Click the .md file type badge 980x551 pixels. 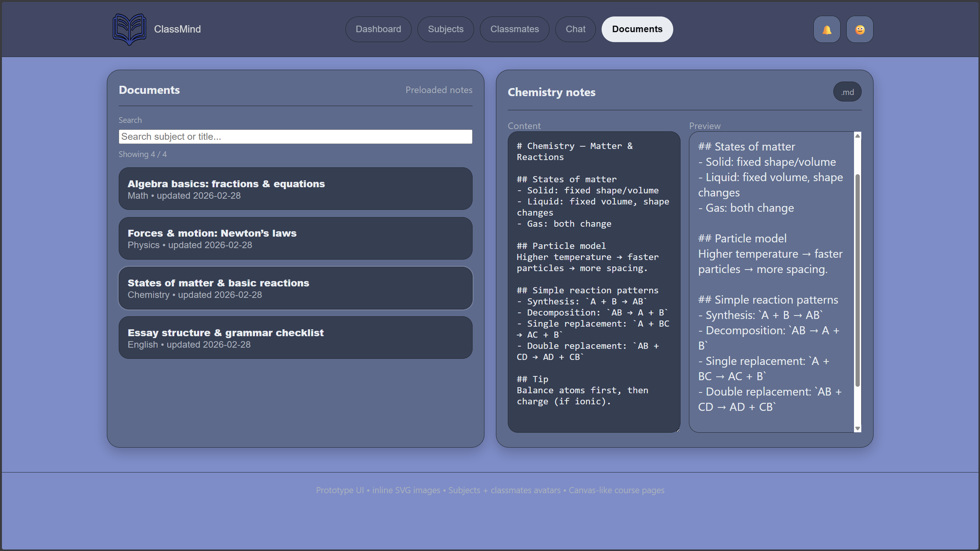(x=847, y=92)
